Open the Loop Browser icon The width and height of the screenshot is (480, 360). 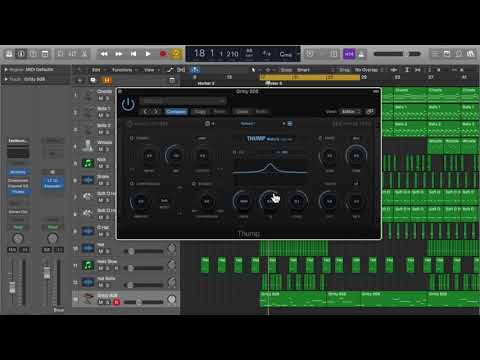coord(459,54)
